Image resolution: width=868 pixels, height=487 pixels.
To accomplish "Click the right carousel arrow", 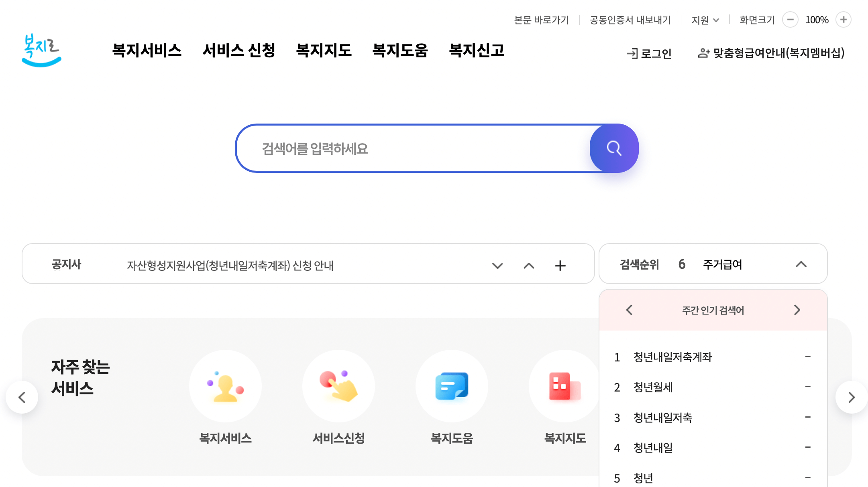I will pyautogui.click(x=851, y=397).
